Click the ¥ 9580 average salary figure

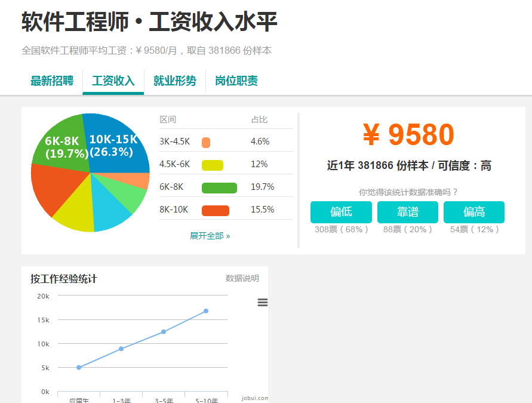[408, 135]
